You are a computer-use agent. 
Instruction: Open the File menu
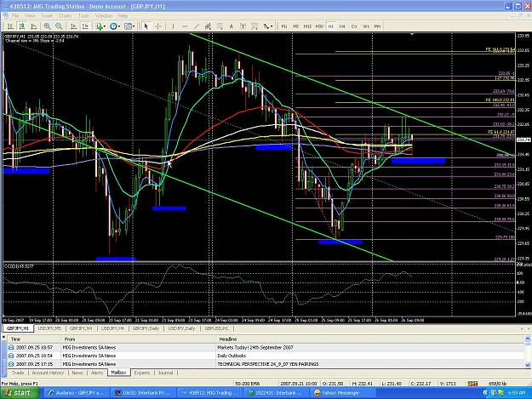pyautogui.click(x=15, y=15)
